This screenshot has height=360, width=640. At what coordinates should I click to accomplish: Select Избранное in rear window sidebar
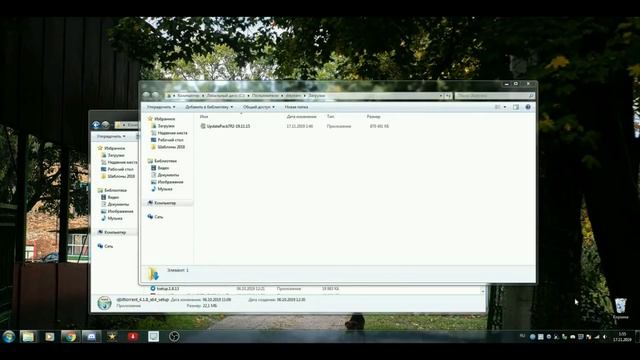pyautogui.click(x=111, y=148)
